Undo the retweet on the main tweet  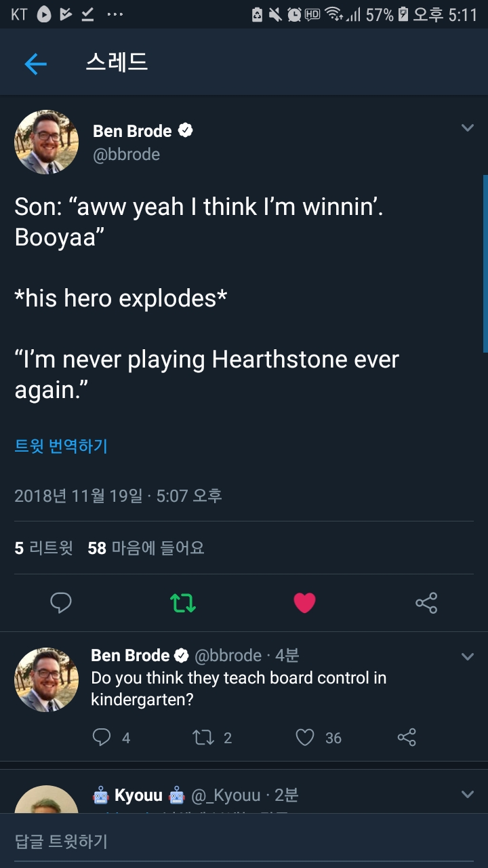coord(182,602)
